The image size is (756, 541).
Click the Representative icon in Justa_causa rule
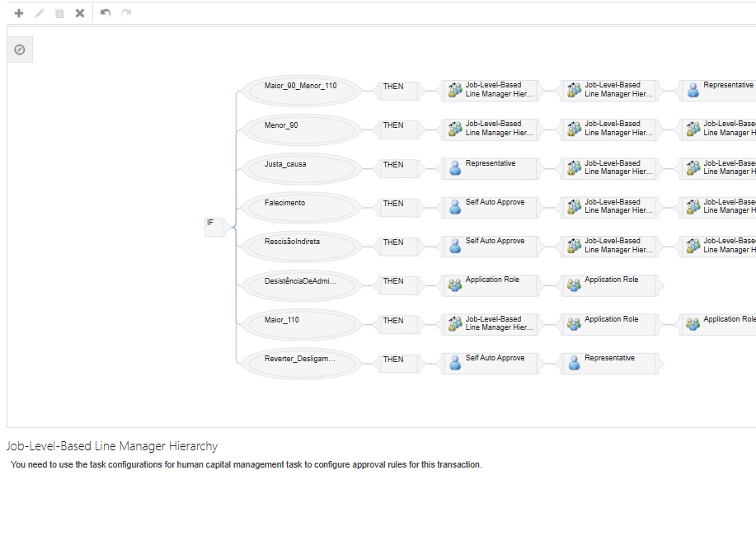(x=455, y=168)
